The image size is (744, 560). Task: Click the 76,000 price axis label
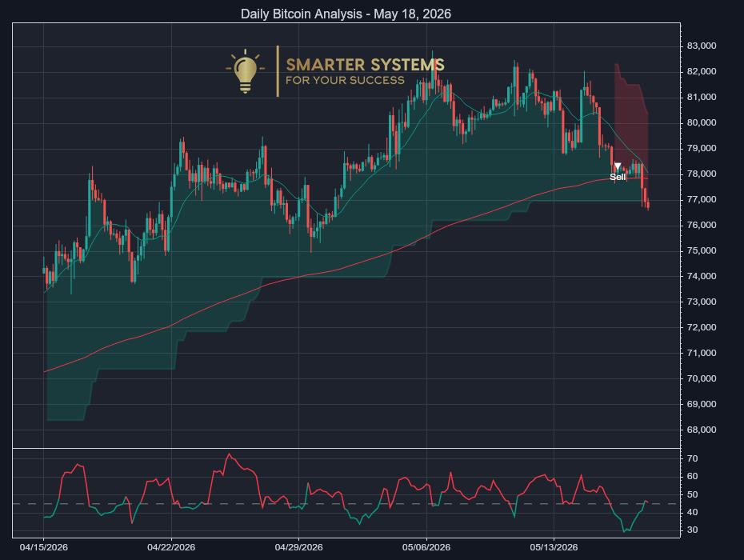coord(702,226)
